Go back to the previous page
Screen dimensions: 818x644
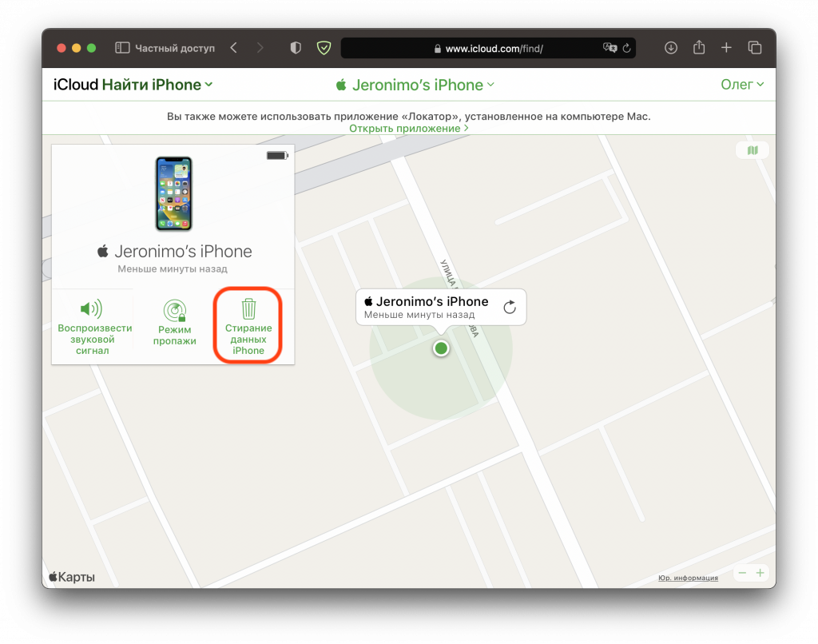click(x=234, y=48)
